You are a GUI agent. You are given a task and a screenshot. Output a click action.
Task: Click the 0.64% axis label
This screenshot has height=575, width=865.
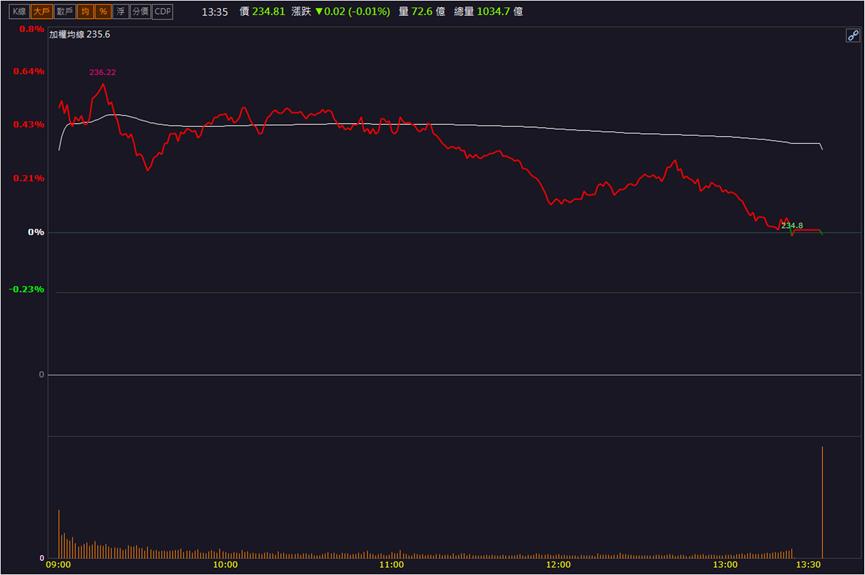(29, 71)
